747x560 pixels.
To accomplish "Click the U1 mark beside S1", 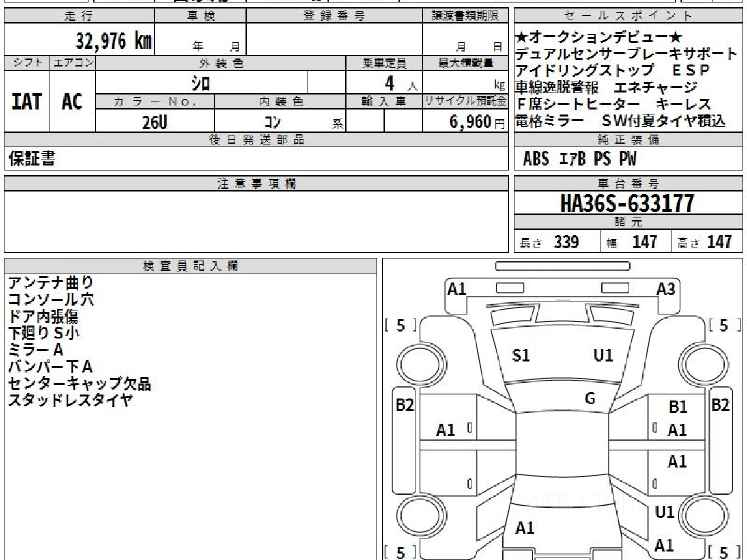I will [603, 355].
